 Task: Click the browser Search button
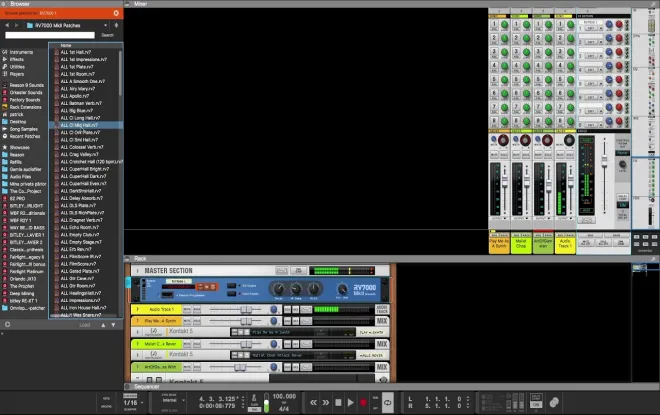coord(107,35)
